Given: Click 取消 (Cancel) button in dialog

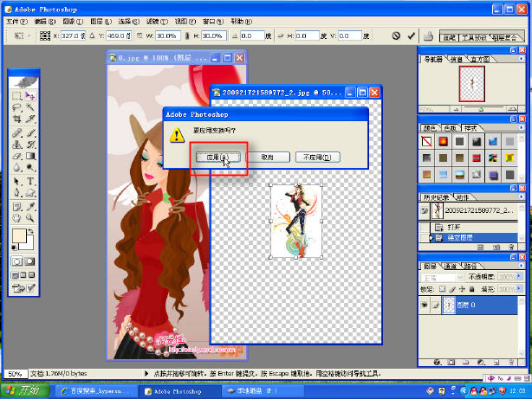Looking at the screenshot, I should coord(268,158).
